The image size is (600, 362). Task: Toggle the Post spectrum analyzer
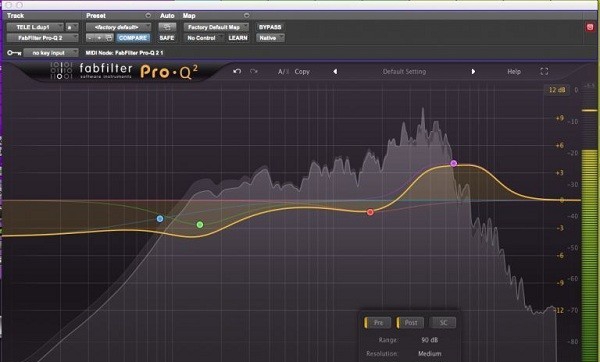click(410, 323)
